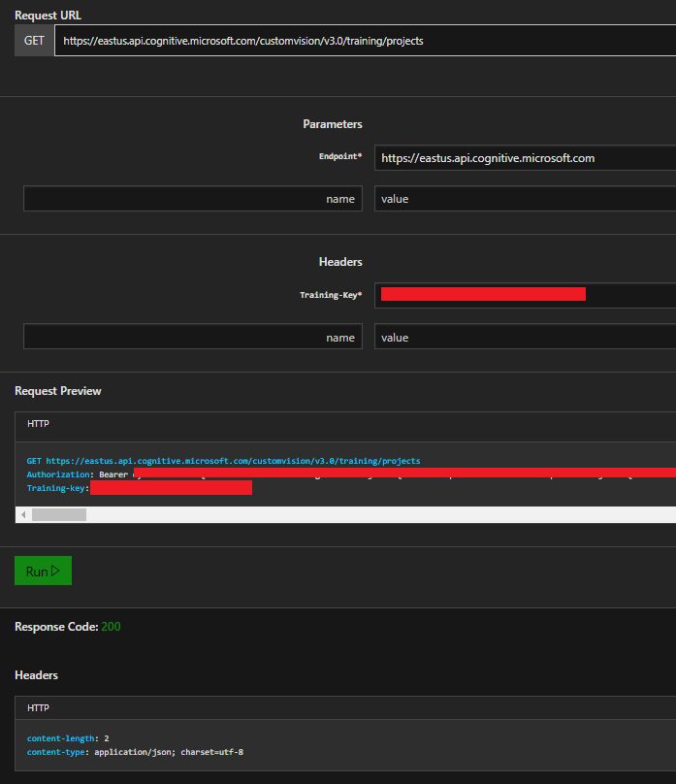Click the Headers value input box
676x784 pixels.
[x=525, y=337]
